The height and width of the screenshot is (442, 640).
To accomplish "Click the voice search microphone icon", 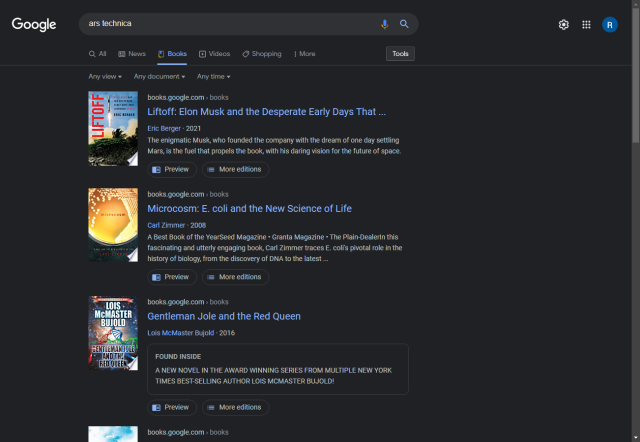I will [x=384, y=24].
